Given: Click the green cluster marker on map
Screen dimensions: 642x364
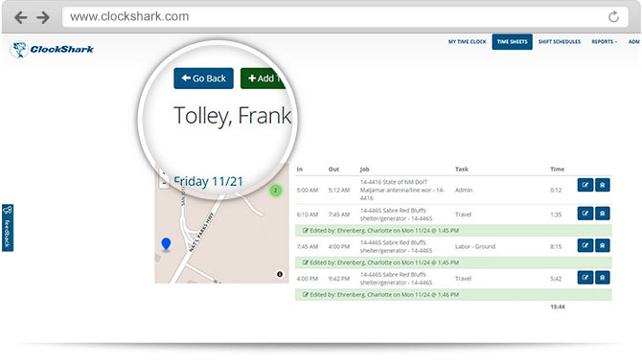Looking at the screenshot, I should [276, 191].
